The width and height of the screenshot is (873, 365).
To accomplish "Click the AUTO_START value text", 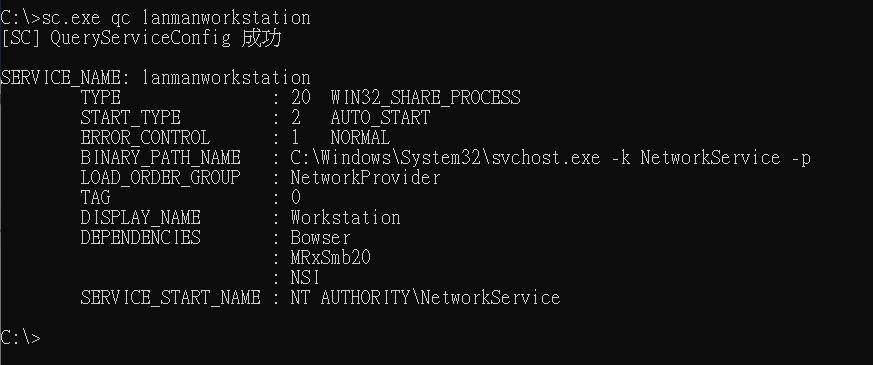I will pos(380,117).
